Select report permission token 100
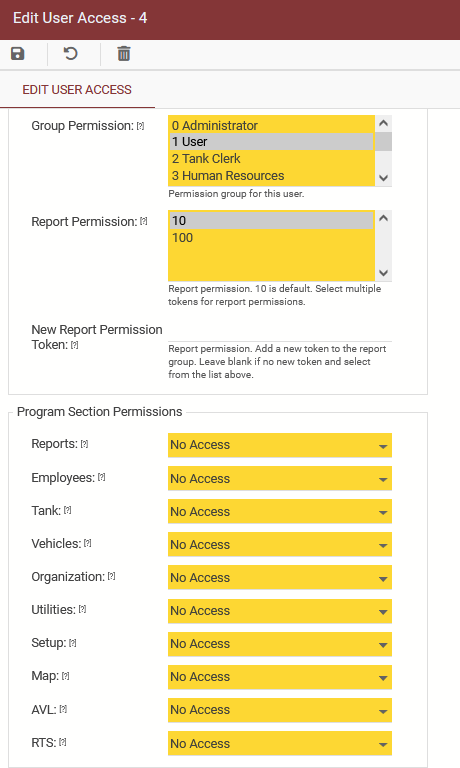Viewport: 460px width, 768px height. [271, 238]
